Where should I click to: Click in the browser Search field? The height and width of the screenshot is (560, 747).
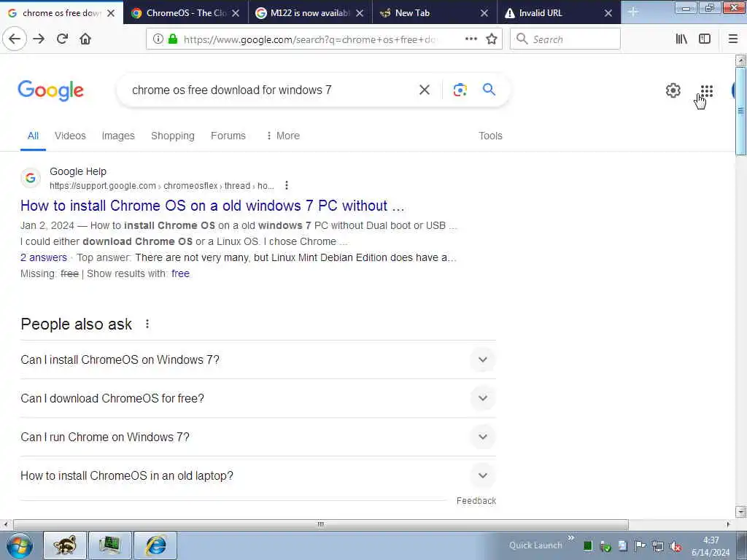[565, 39]
